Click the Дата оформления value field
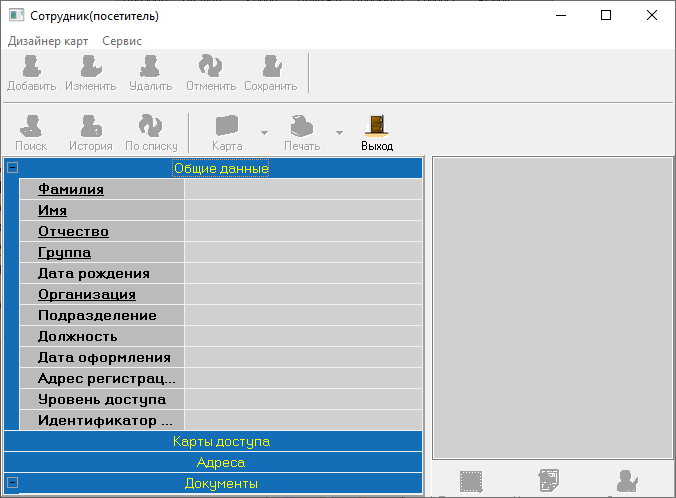 click(303, 357)
